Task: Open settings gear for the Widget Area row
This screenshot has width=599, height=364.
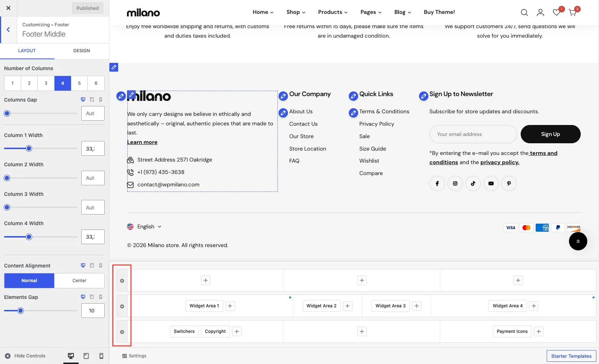Action: (122, 306)
